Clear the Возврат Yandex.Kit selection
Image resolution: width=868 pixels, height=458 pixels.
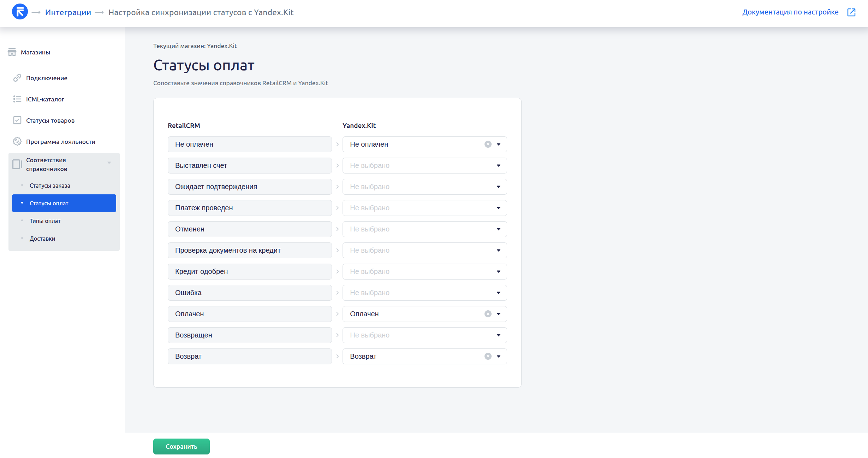point(488,356)
